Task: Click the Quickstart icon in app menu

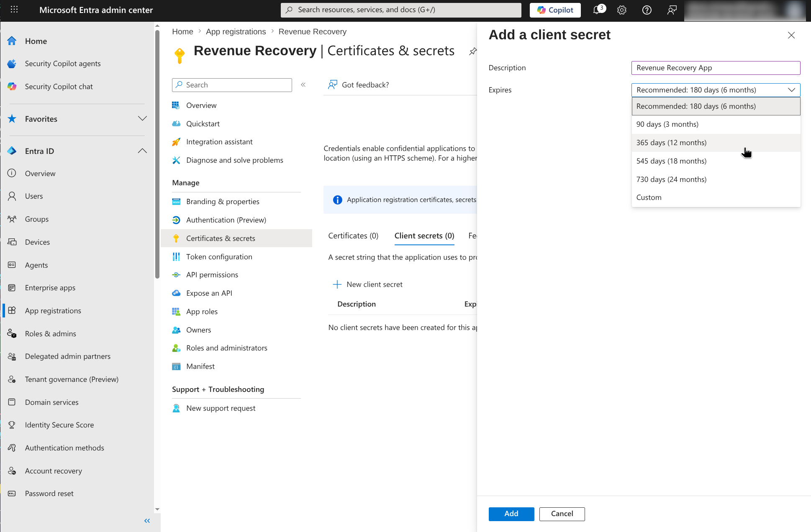Action: (x=176, y=124)
